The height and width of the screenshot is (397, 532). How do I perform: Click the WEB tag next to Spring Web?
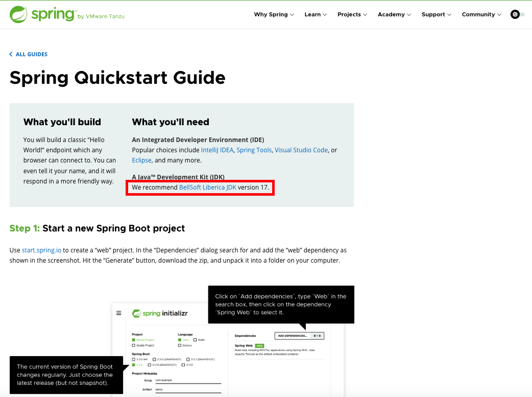tap(259, 346)
